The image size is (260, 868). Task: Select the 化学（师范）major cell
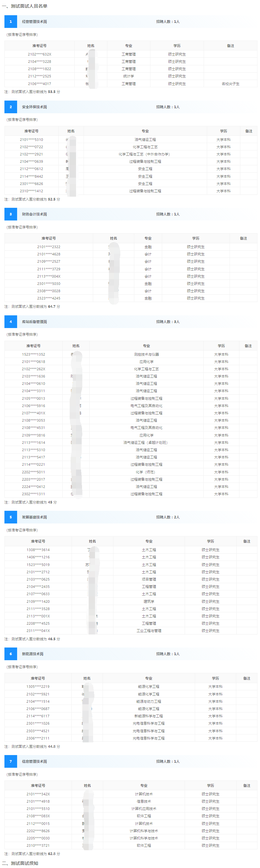point(146,472)
